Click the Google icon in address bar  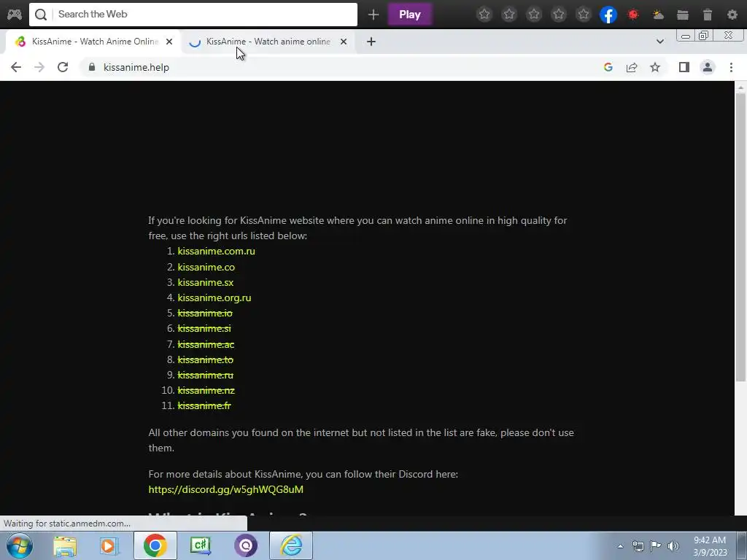click(x=608, y=68)
